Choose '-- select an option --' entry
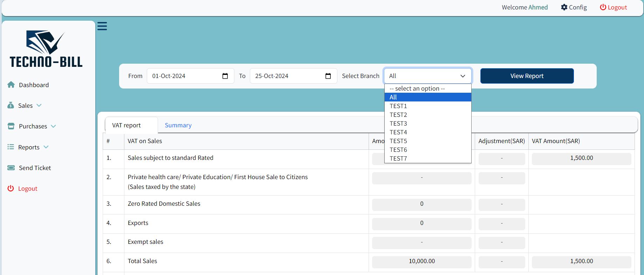Screen dimensions: 644x275 [428, 89]
